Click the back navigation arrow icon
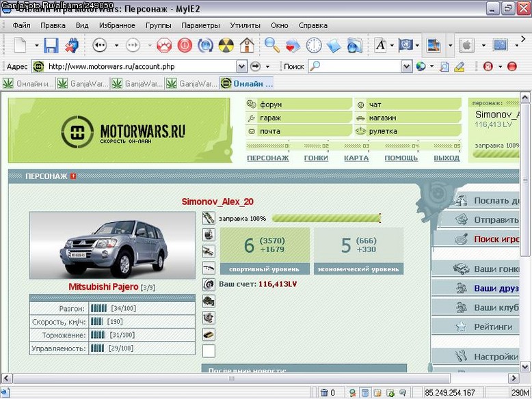532x399 pixels. pos(100,45)
